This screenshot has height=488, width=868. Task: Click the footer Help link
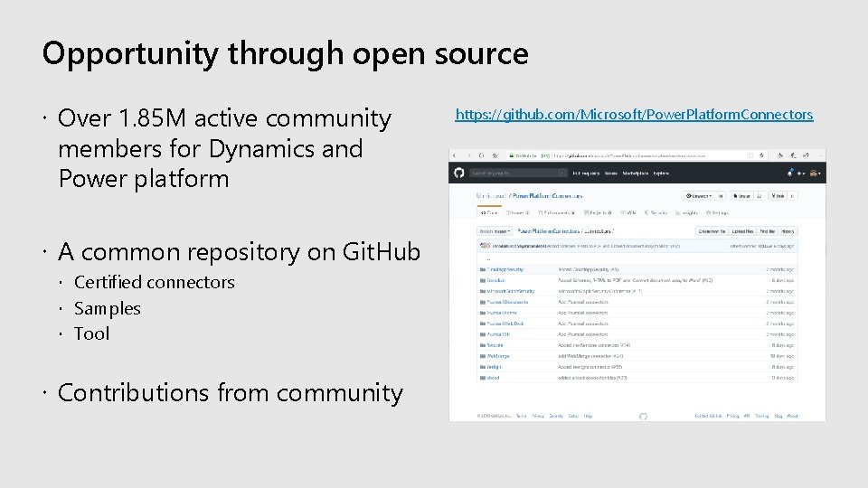(588, 416)
